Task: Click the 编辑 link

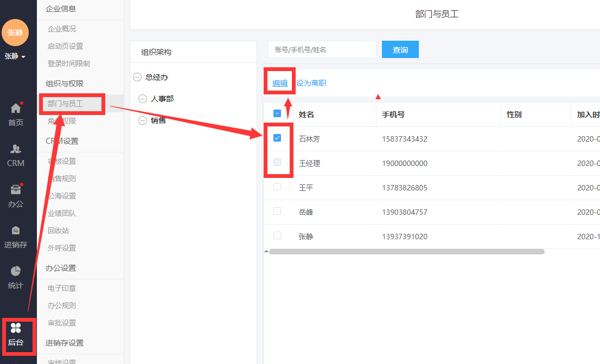Action: point(280,83)
